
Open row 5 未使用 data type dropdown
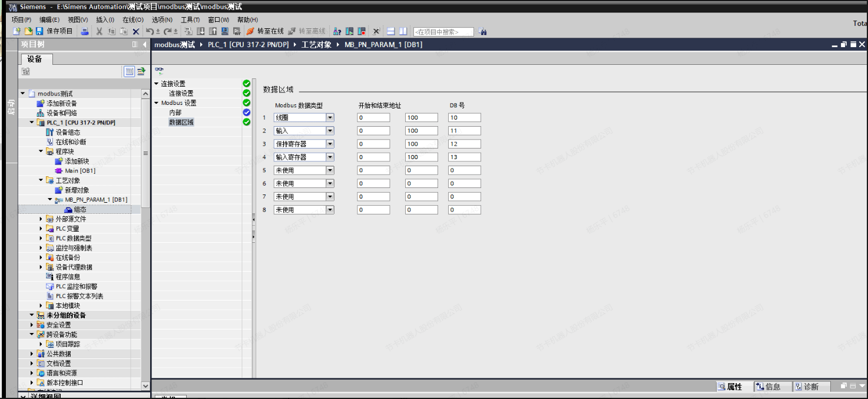point(330,170)
